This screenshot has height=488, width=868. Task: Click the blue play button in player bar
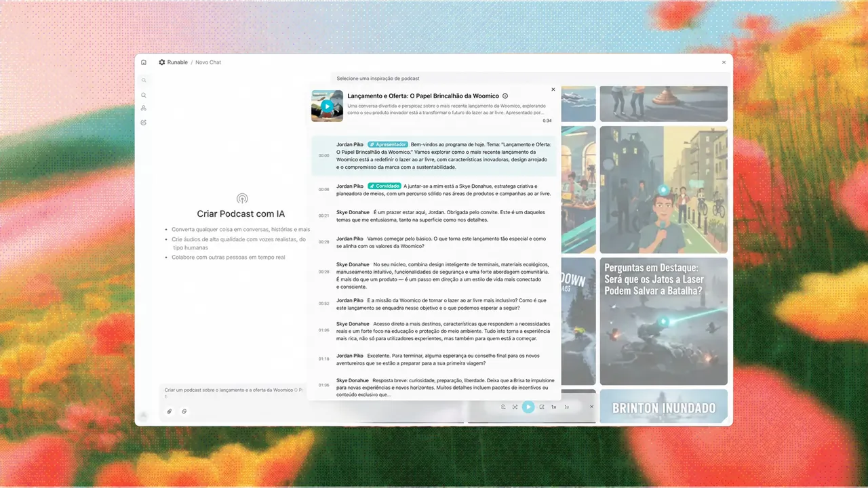coord(528,407)
